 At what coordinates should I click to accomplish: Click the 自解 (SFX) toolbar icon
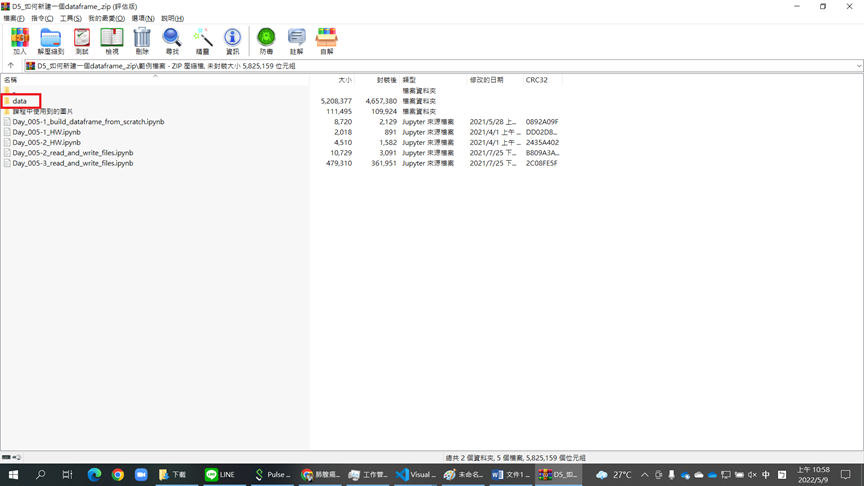[327, 41]
